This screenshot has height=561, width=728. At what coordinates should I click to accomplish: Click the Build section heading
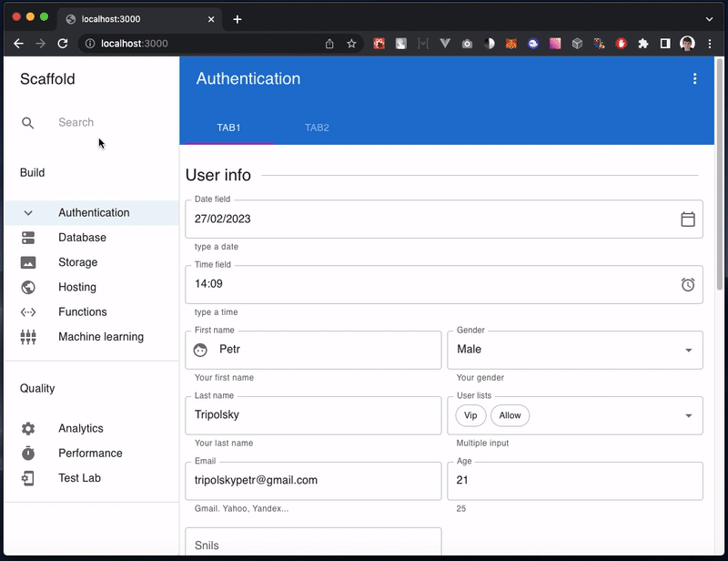click(33, 173)
